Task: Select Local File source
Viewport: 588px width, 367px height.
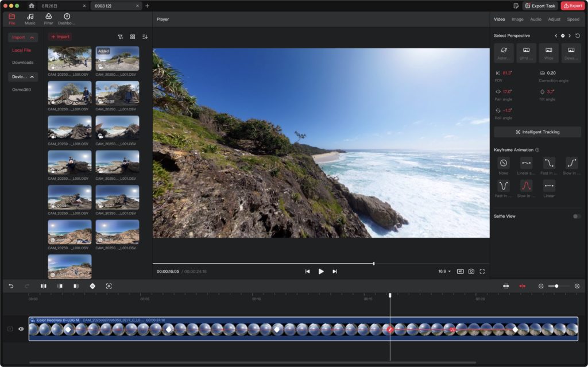Action: (x=21, y=50)
